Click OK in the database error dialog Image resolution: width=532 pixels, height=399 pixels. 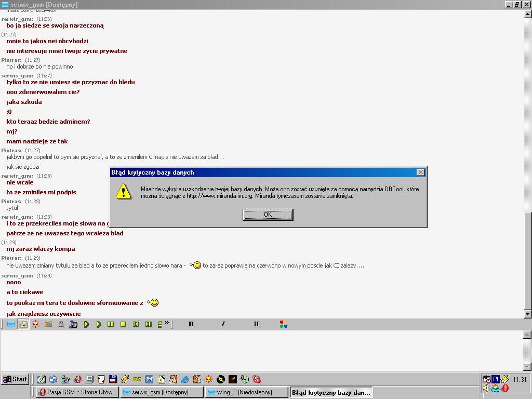[x=268, y=215]
